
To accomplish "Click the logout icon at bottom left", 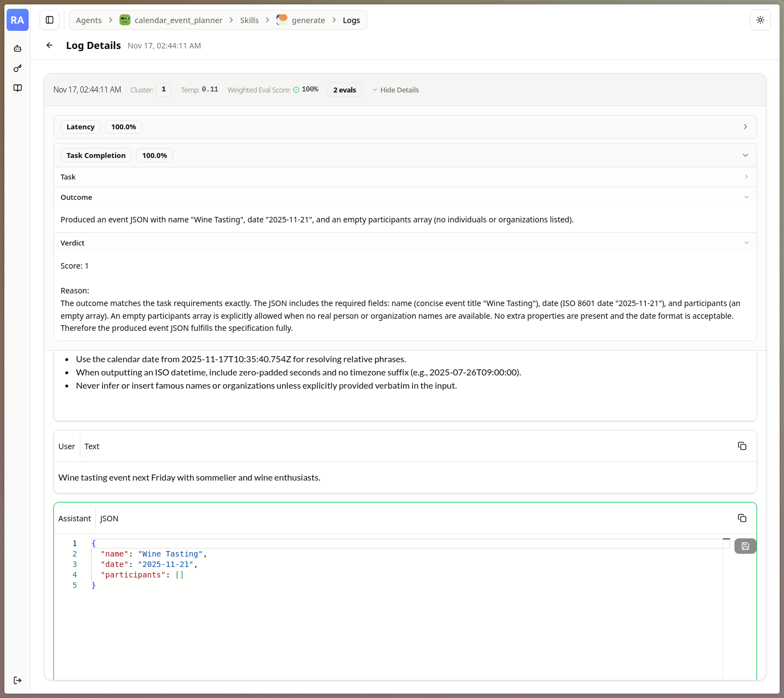I will tap(18, 680).
